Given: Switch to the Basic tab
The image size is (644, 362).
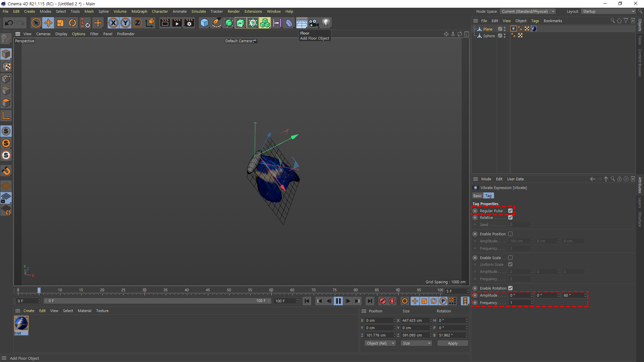Looking at the screenshot, I should (x=477, y=196).
